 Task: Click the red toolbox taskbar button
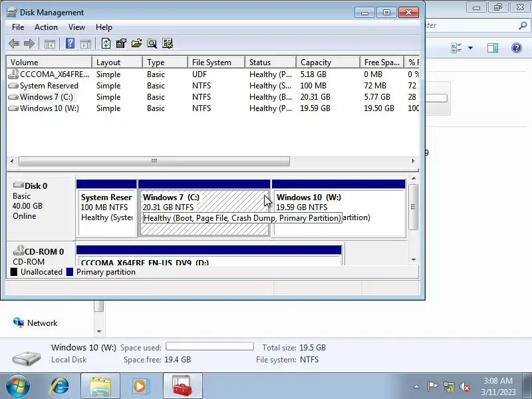coord(182,386)
